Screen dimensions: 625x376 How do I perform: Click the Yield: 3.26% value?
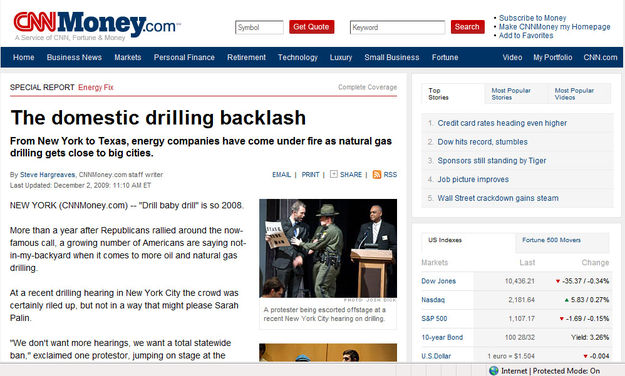coord(590,337)
